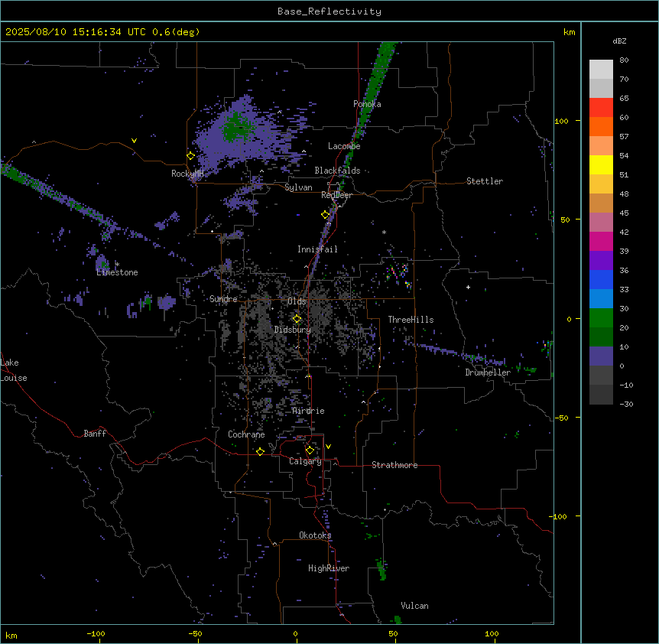Select the RedDeer label

(336, 195)
